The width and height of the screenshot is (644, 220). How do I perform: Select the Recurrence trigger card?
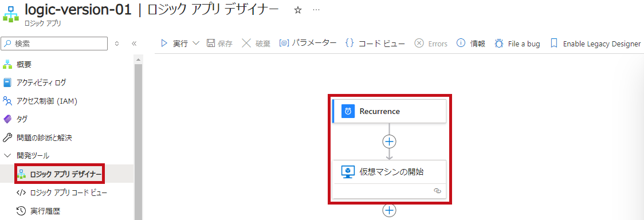click(389, 111)
